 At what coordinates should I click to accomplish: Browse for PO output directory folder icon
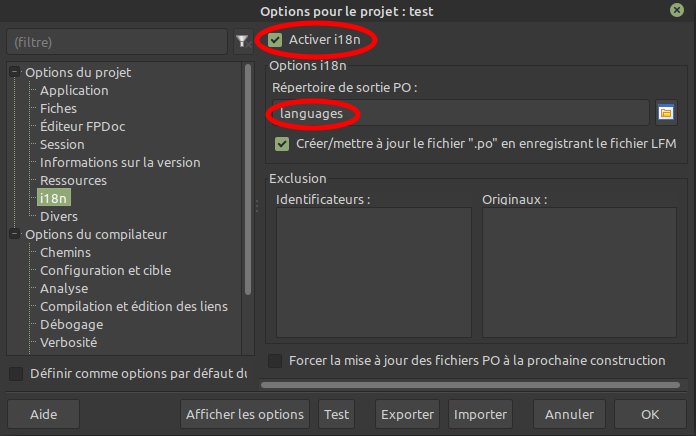pos(666,112)
